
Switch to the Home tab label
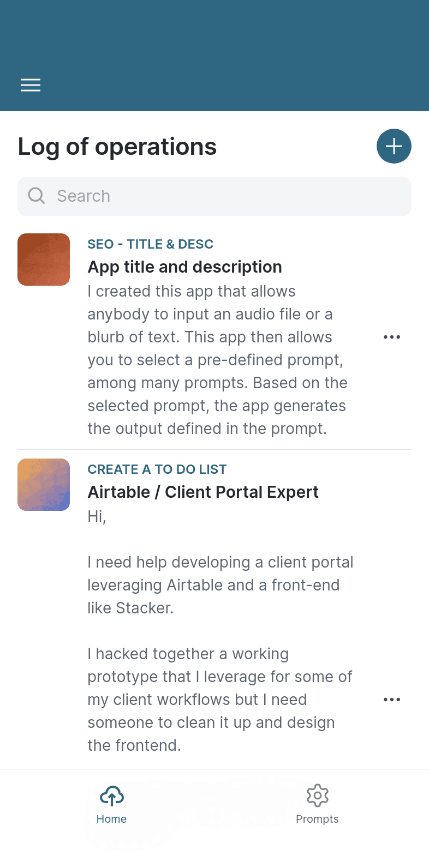pyautogui.click(x=112, y=819)
